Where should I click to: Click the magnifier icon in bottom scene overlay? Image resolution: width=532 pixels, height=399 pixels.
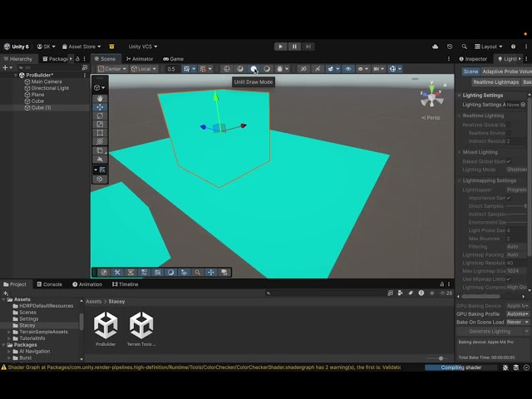(x=198, y=272)
